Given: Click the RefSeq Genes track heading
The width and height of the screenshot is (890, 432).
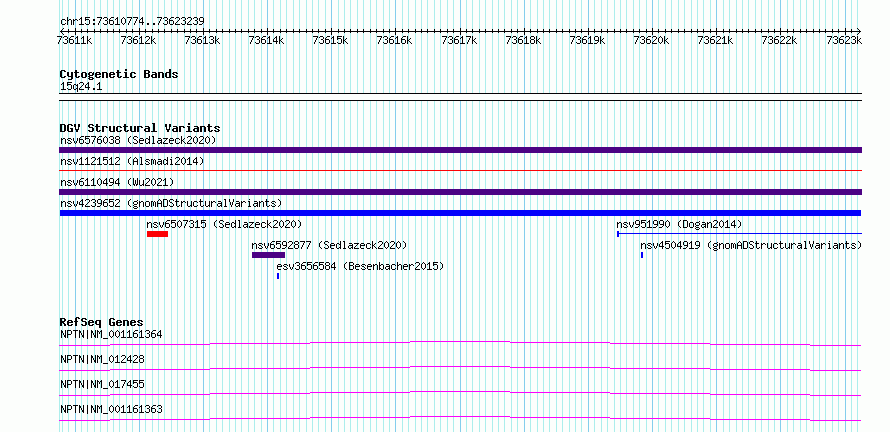Looking at the screenshot, I should click(102, 322).
